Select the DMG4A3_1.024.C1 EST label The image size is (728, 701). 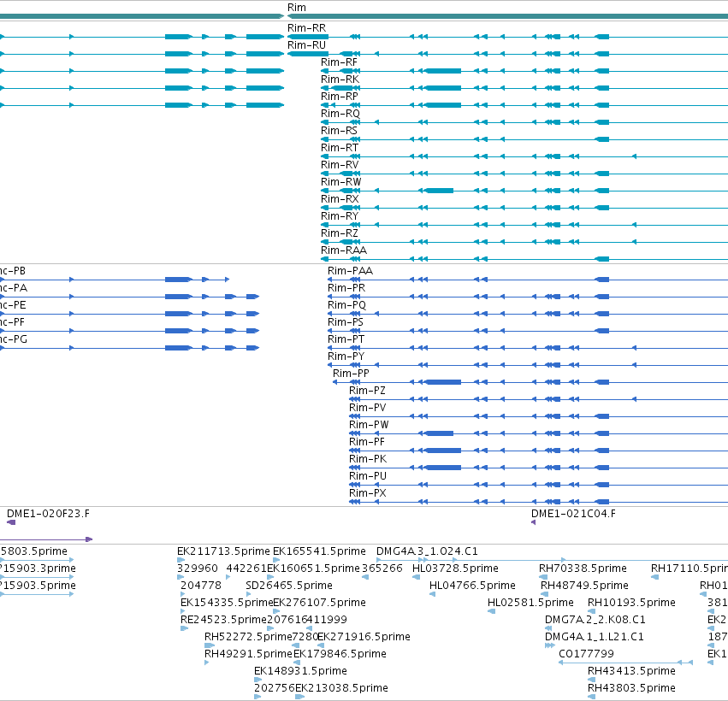click(427, 551)
